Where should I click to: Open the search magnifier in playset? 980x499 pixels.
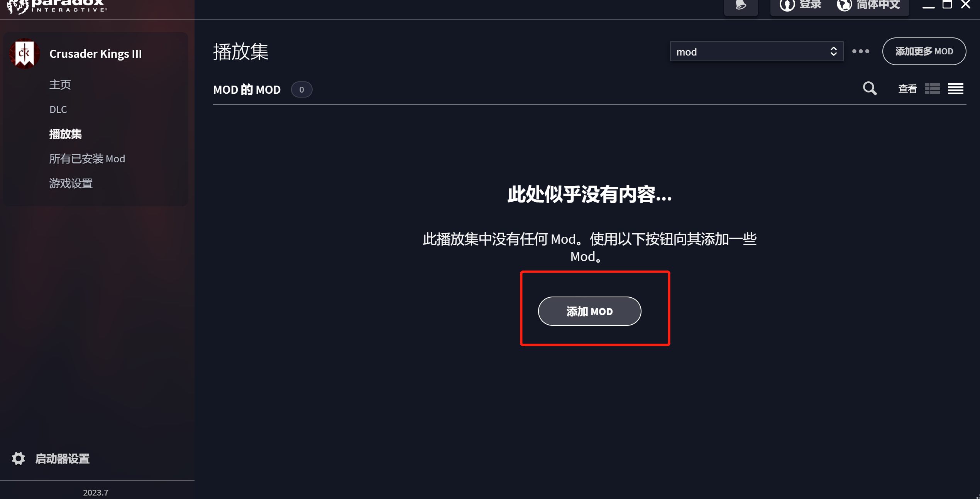870,89
